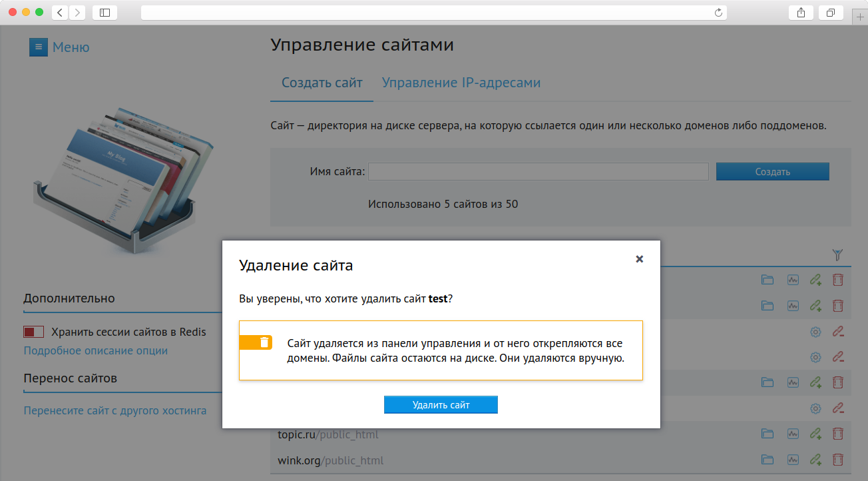Viewport: 868px width, 481px height.
Task: Attach a domain with the green link icon for topic.ru
Action: 815,434
